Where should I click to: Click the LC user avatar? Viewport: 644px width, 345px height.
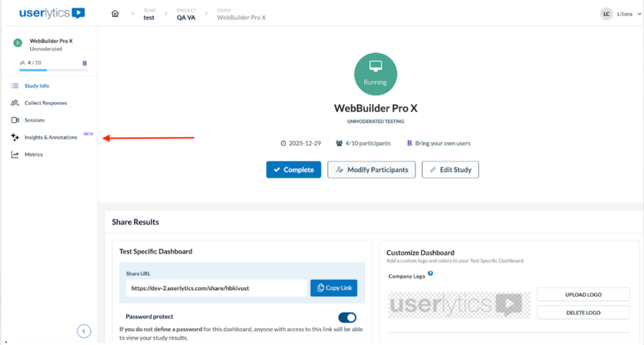pyautogui.click(x=606, y=14)
